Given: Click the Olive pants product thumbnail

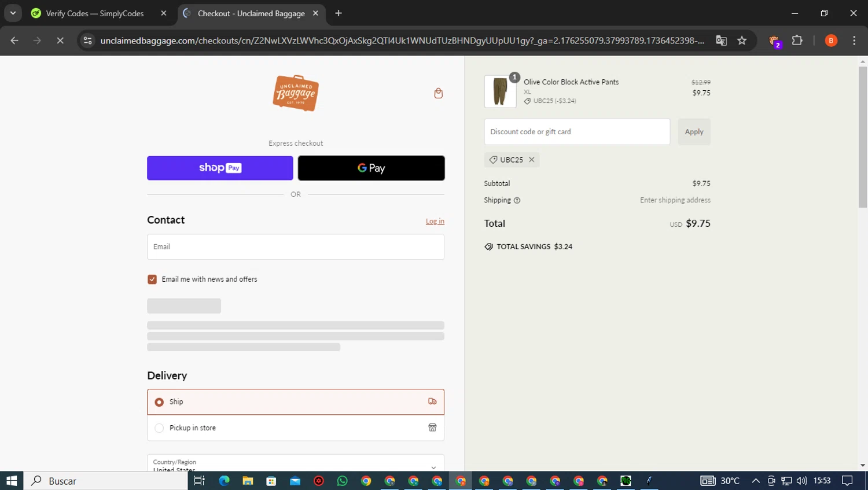Looking at the screenshot, I should pyautogui.click(x=500, y=91).
